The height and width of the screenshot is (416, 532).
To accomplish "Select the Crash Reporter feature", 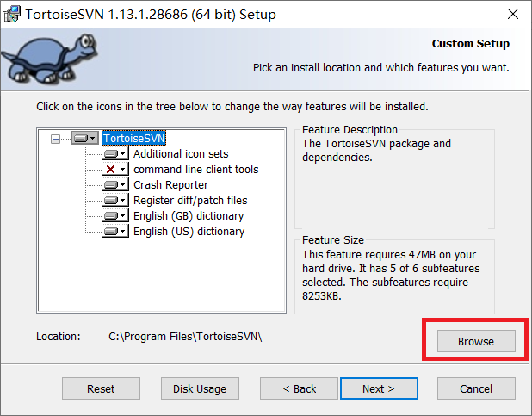I will point(170,184).
